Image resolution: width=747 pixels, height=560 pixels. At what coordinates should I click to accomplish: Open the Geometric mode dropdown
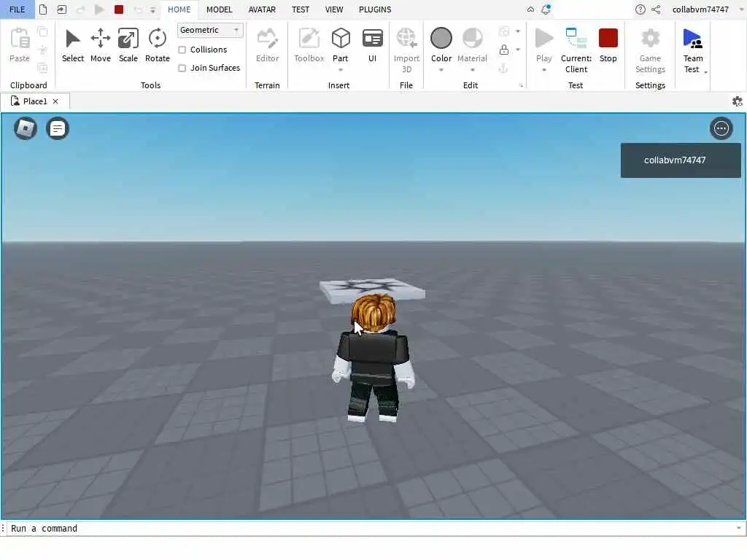click(x=210, y=30)
